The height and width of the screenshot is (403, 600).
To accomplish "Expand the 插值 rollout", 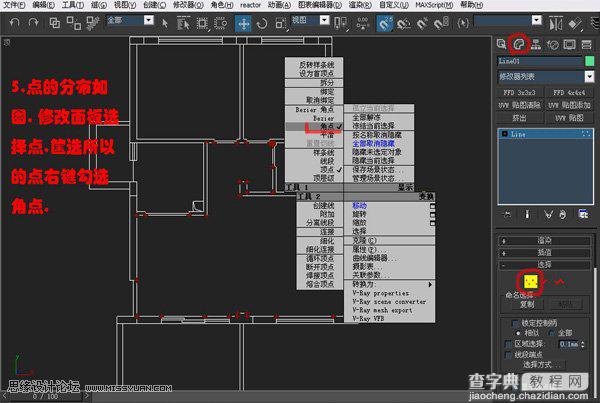I will [545, 253].
